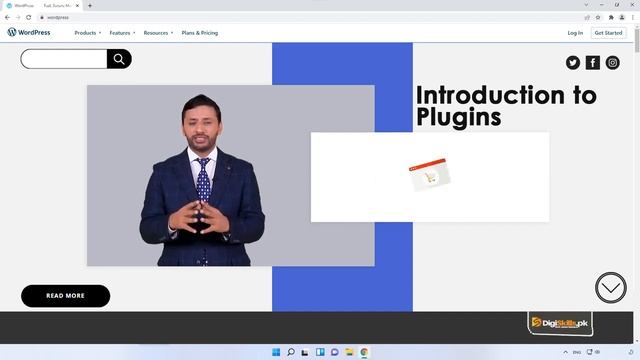Open the browser profile avatar icon
The height and width of the screenshot is (360, 640).
[622, 18]
